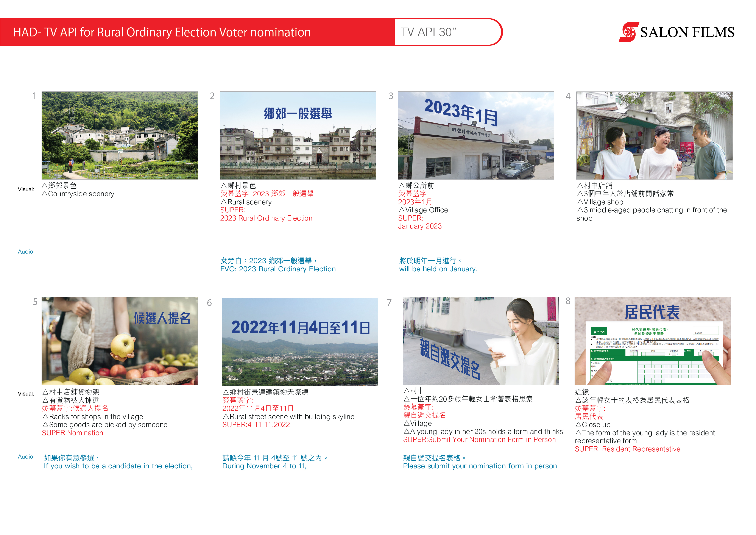This screenshot has width=756, height=535.
Task: Select frame 6 image with 2022年11月4日至11日
Action: tap(300, 342)
